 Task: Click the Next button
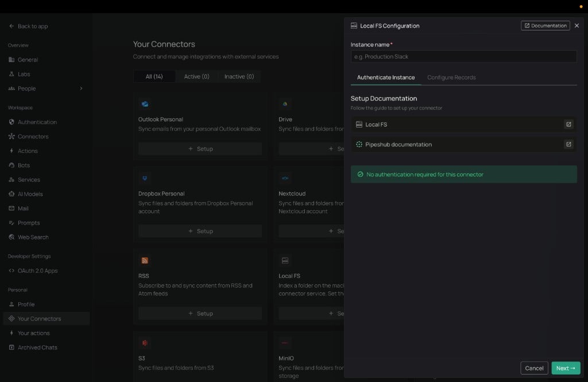[x=566, y=368]
